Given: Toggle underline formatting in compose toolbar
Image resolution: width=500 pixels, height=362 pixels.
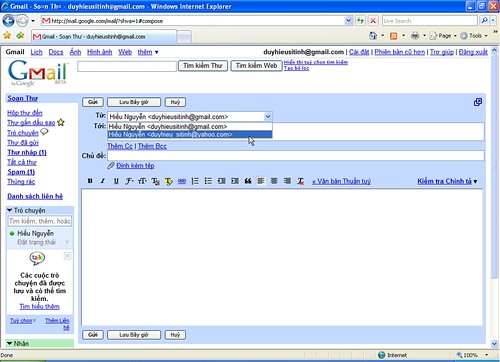Looking at the screenshot, I should click(116, 181).
